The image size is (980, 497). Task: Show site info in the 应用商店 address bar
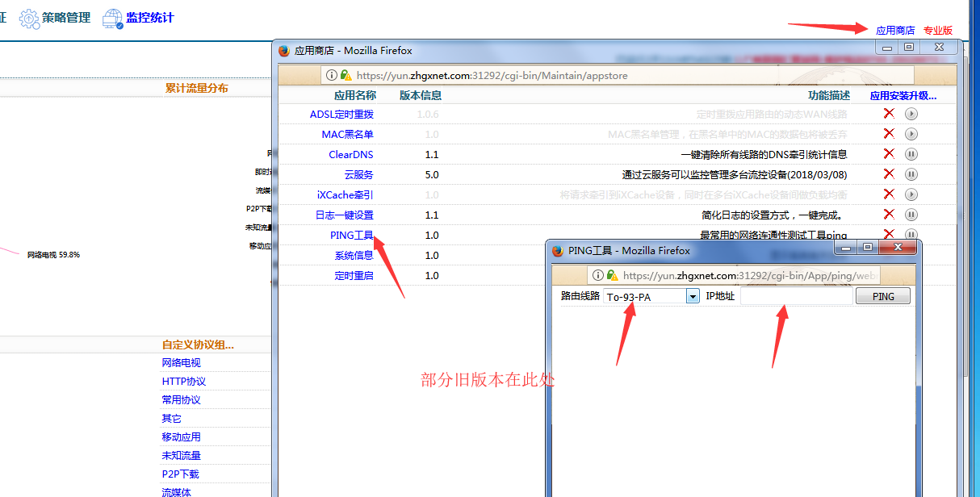(x=332, y=75)
